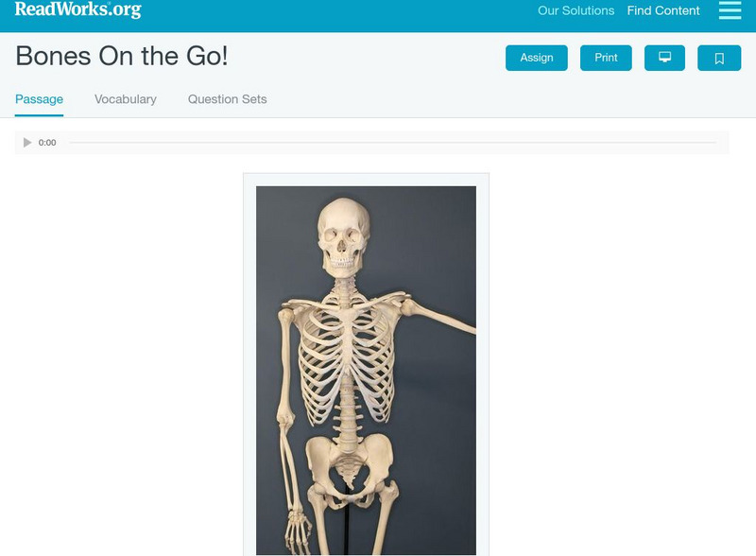The image size is (756, 556).
Task: Click the 0:00 audio time label
Action: [47, 143]
